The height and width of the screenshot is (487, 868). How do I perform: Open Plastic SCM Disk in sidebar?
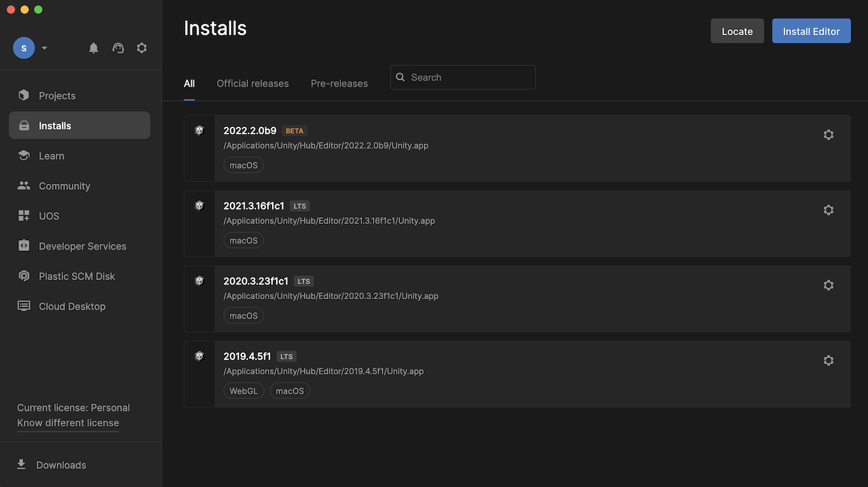(79, 276)
